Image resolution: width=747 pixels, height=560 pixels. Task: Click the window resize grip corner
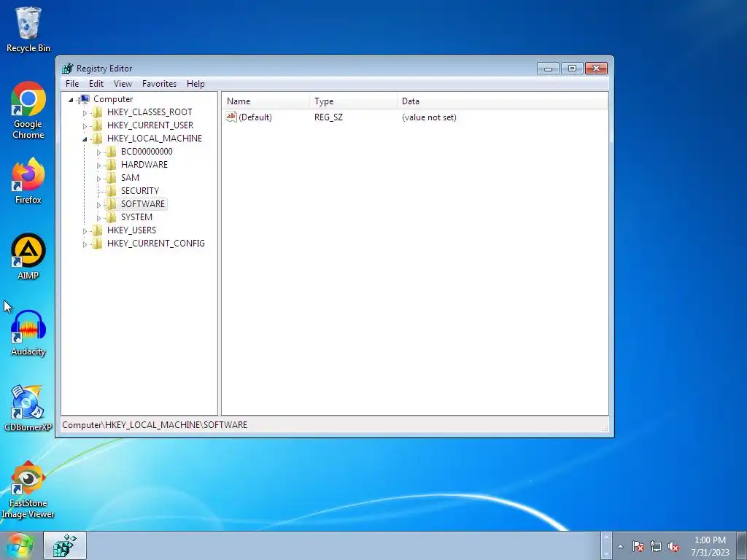click(x=605, y=428)
